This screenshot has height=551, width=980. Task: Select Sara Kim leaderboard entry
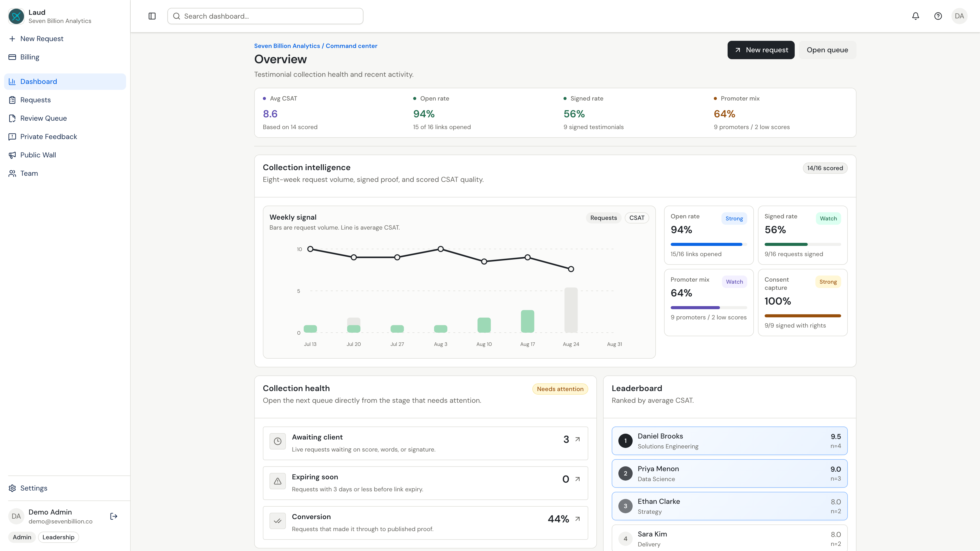(x=729, y=538)
